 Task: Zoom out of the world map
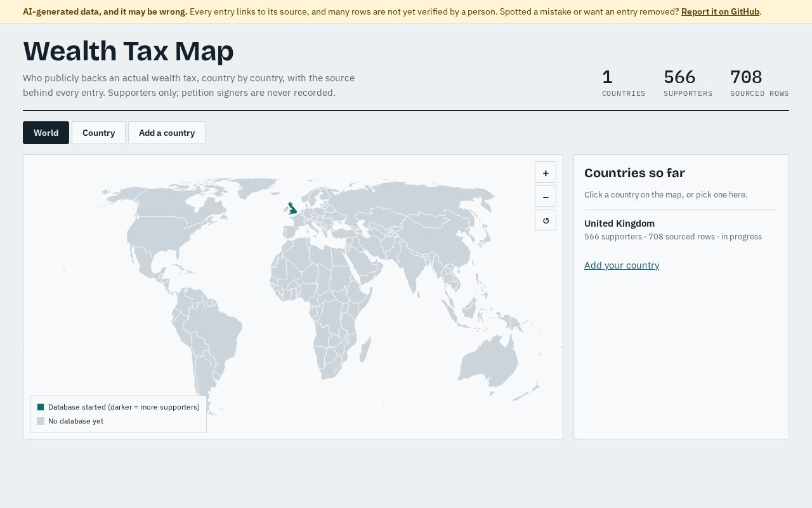pyautogui.click(x=546, y=196)
